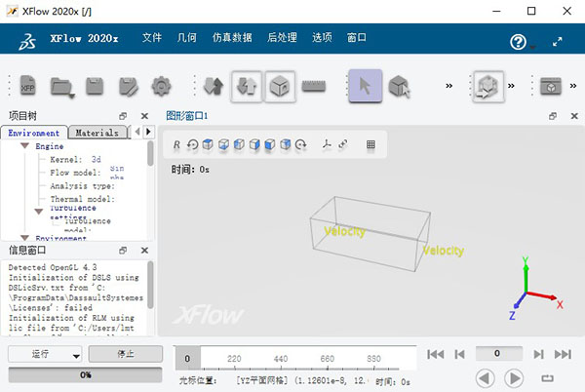This screenshot has width=585, height=392.
Task: Select first blue-top cube view preset
Action: coord(208,144)
